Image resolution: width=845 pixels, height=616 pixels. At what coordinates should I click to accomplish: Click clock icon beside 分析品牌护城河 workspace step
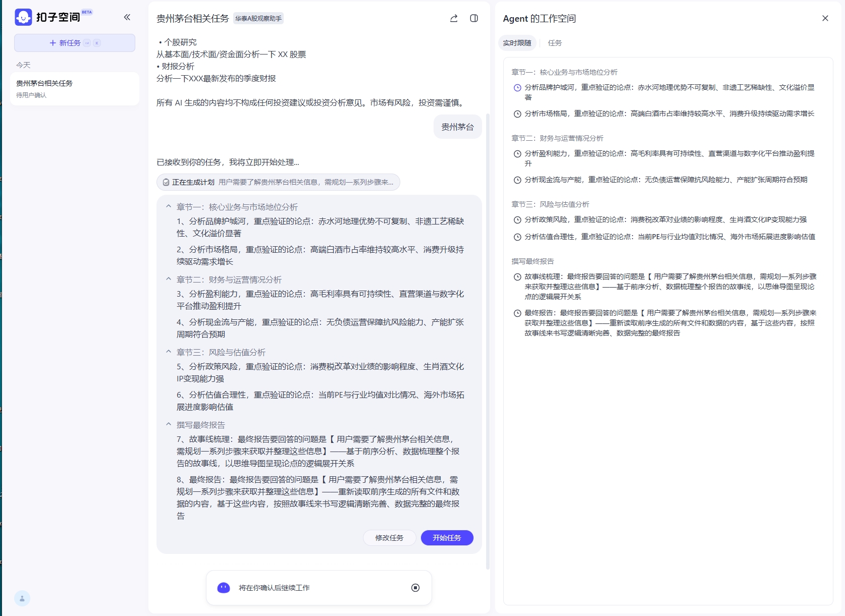(x=517, y=88)
